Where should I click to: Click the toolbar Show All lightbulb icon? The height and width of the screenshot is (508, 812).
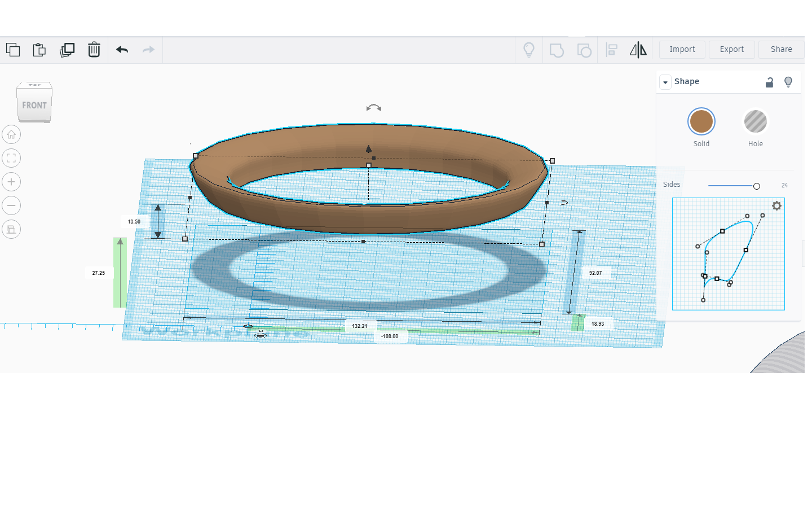click(x=529, y=50)
